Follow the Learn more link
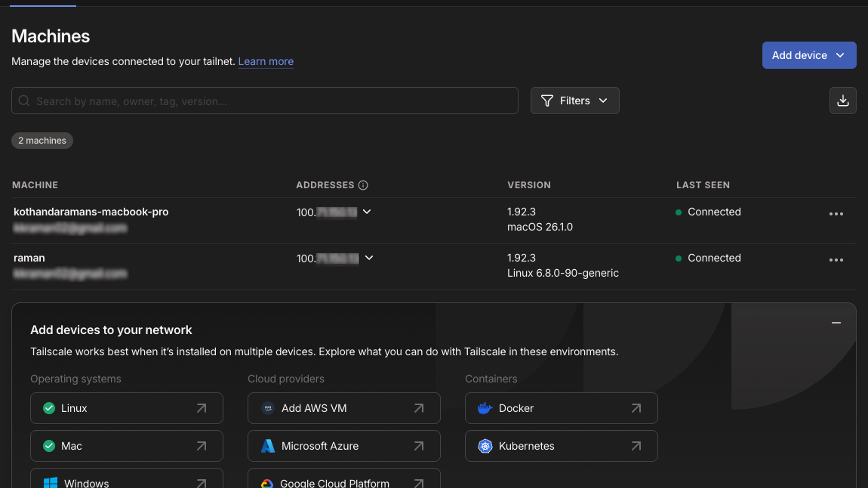Screen dimensions: 868x488 (266, 62)
